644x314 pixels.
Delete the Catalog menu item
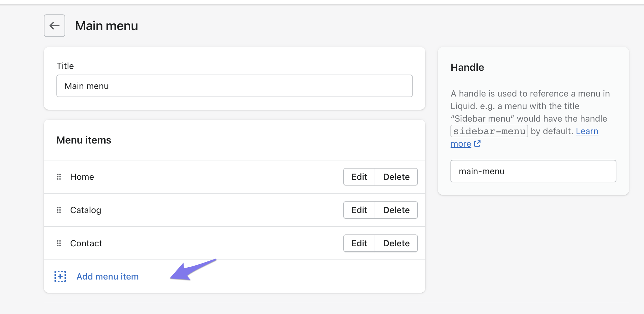[396, 210]
